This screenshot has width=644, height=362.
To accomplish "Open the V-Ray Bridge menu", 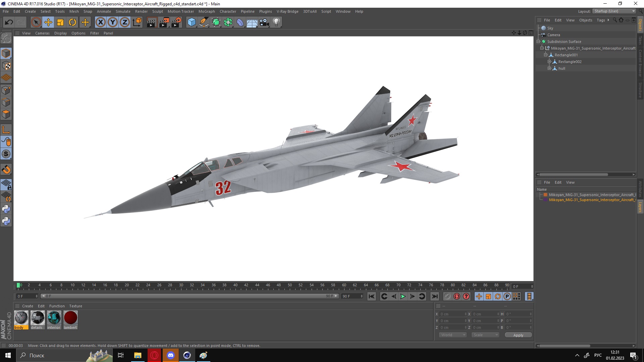I will 287,11.
